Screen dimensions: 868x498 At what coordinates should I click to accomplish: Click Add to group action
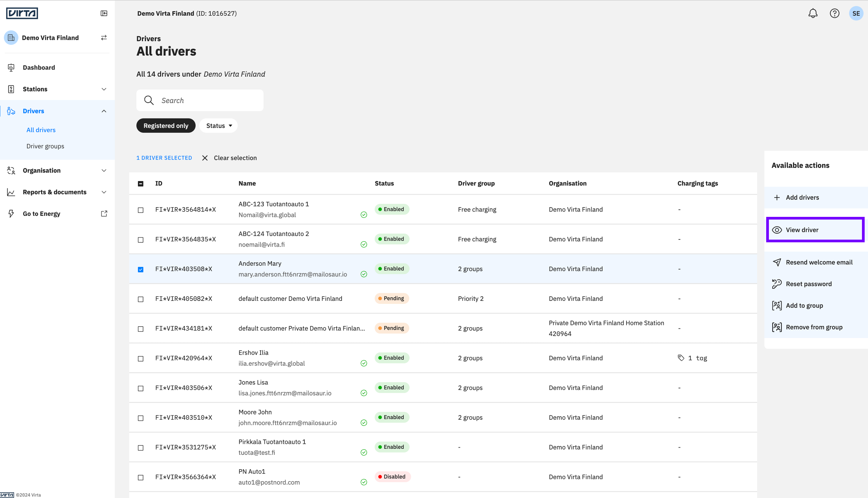coord(816,306)
